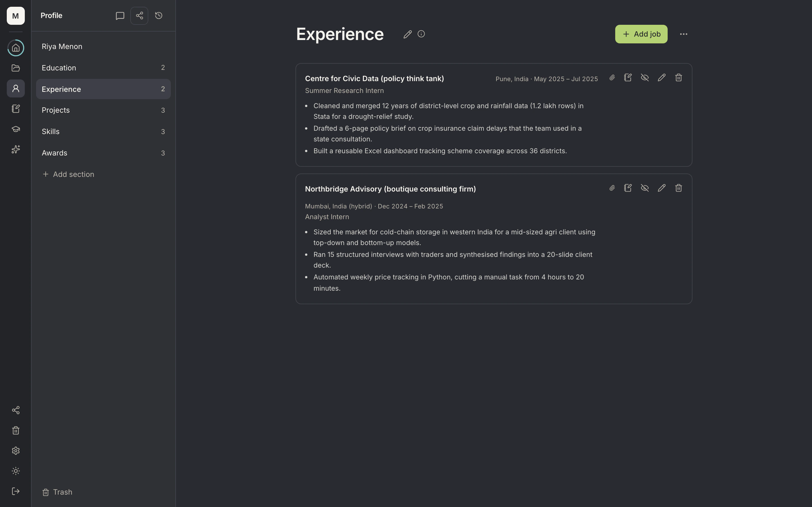
Task: Click the Add job button
Action: click(x=641, y=34)
